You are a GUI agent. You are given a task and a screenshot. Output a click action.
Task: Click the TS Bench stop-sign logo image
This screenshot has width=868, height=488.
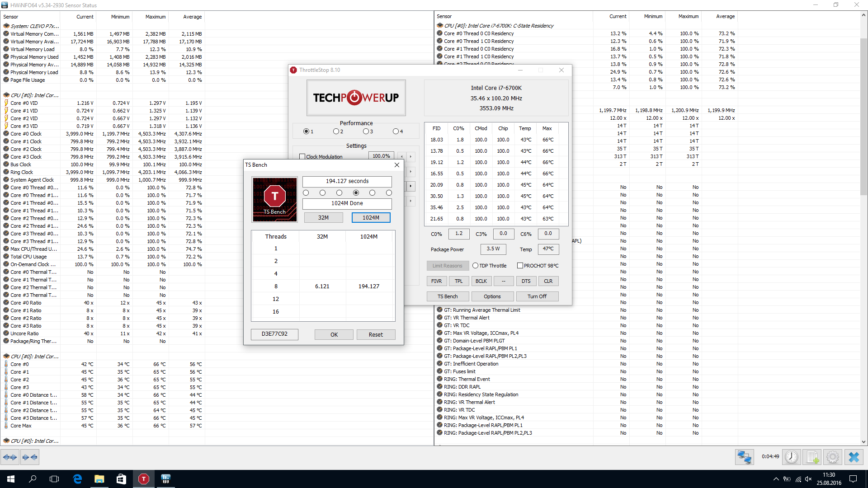tap(274, 199)
